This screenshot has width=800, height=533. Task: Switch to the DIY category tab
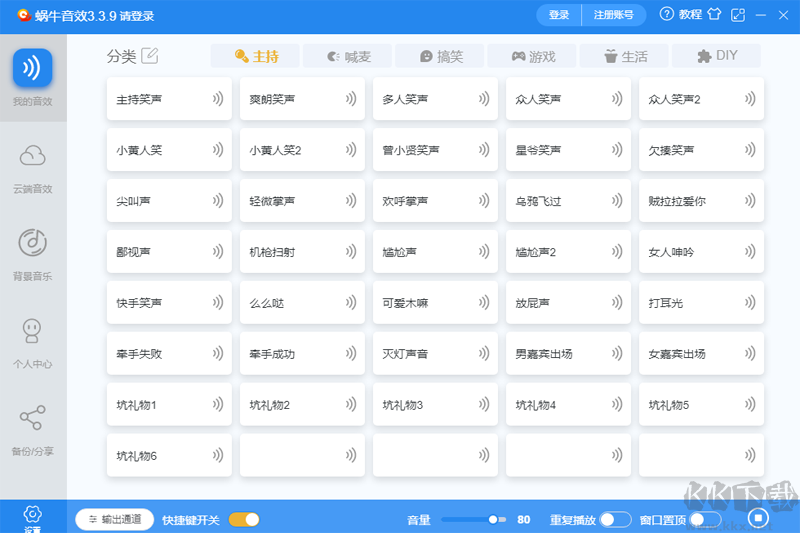click(716, 56)
